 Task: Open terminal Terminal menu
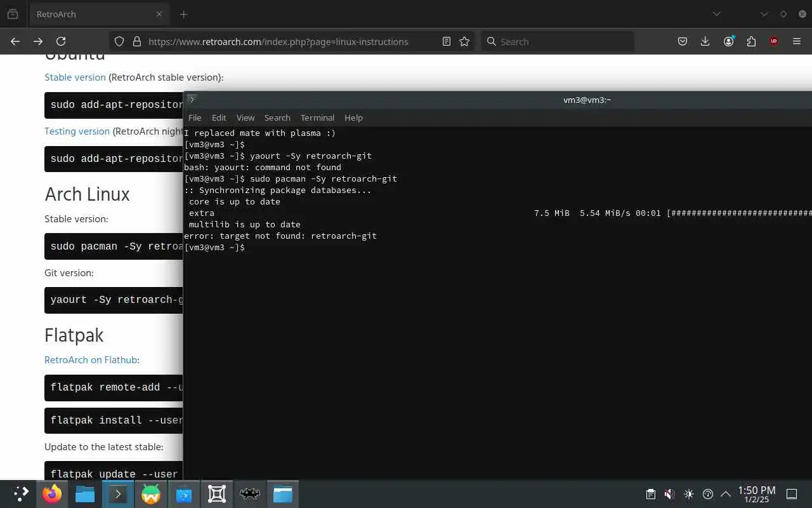pyautogui.click(x=317, y=117)
